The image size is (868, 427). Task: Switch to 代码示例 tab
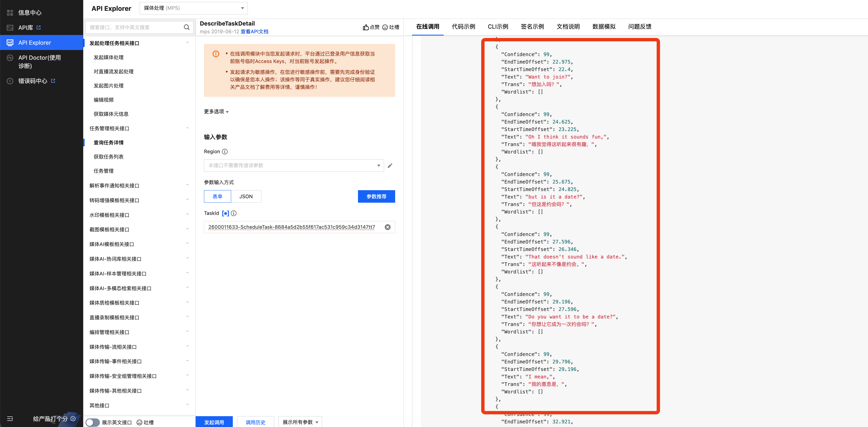[x=463, y=27]
